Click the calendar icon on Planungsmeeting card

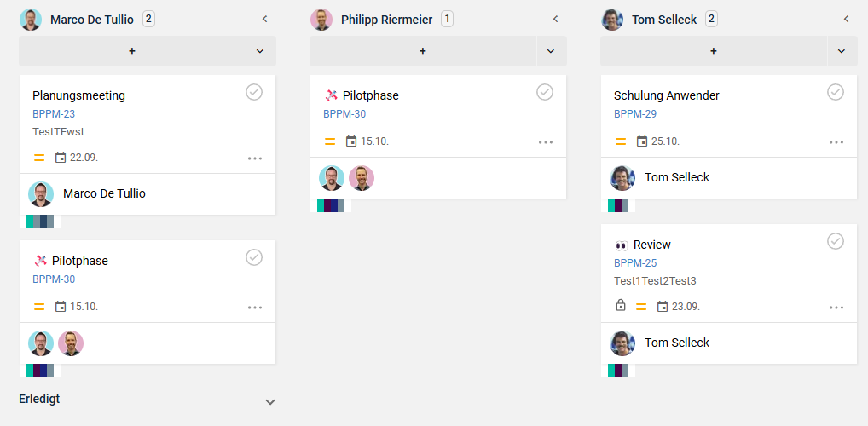click(x=61, y=158)
